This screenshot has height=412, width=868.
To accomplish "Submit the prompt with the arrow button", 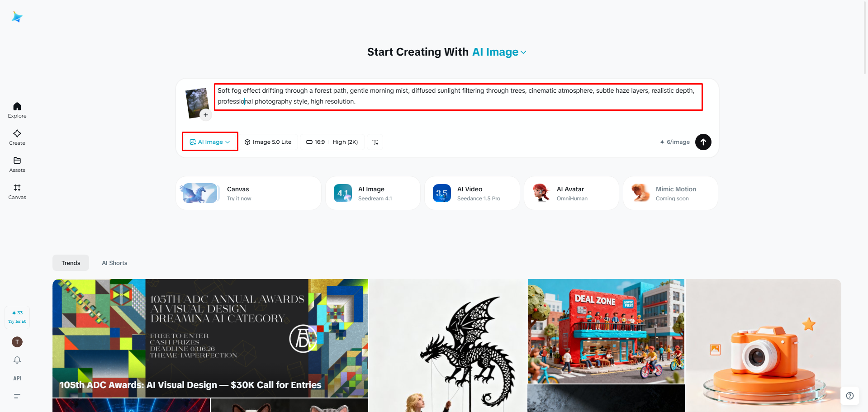I will pyautogui.click(x=703, y=142).
